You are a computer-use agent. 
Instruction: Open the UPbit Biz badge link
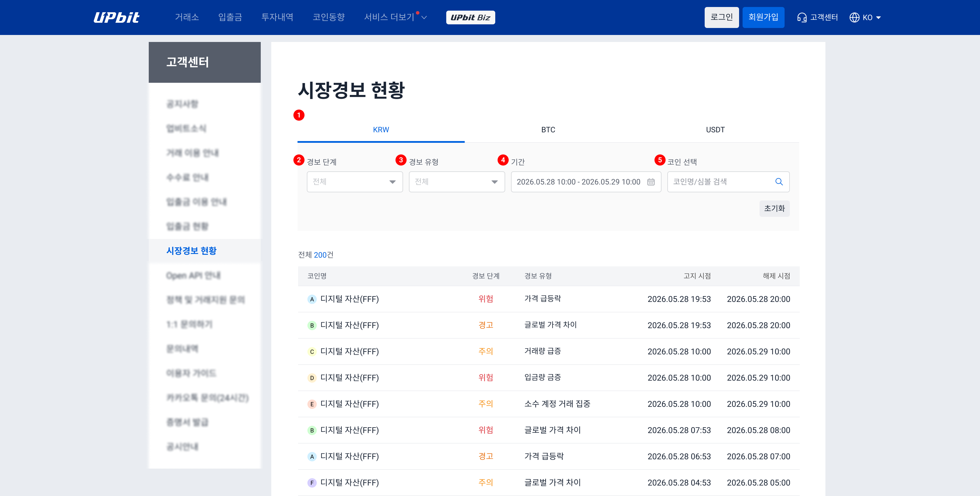(470, 17)
